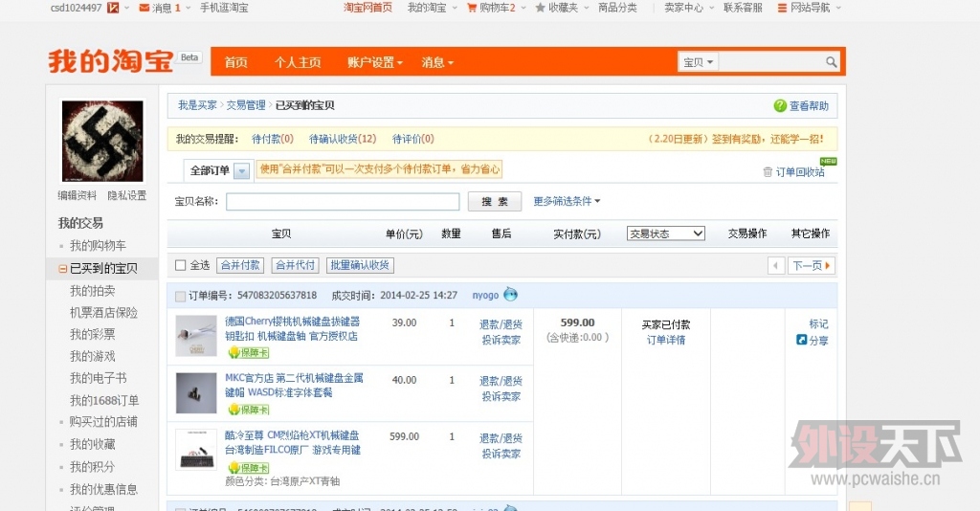
Task: Click the 消息 envelope icon in top bar
Action: [144, 8]
